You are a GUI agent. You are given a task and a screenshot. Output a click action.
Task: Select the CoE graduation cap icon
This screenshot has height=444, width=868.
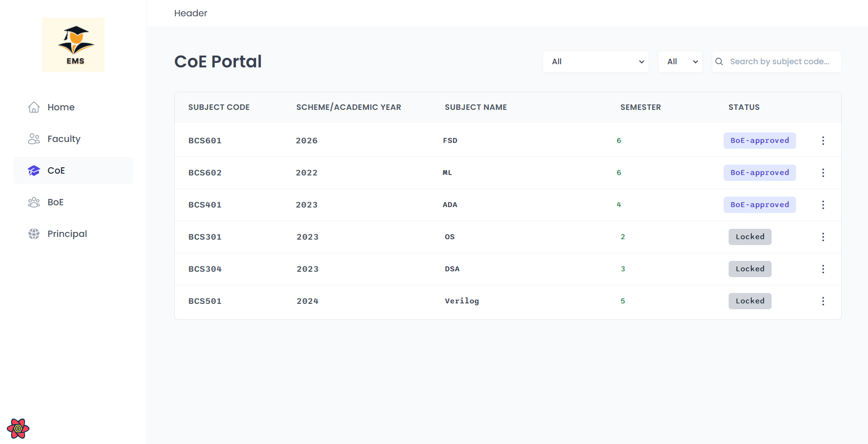click(33, 170)
